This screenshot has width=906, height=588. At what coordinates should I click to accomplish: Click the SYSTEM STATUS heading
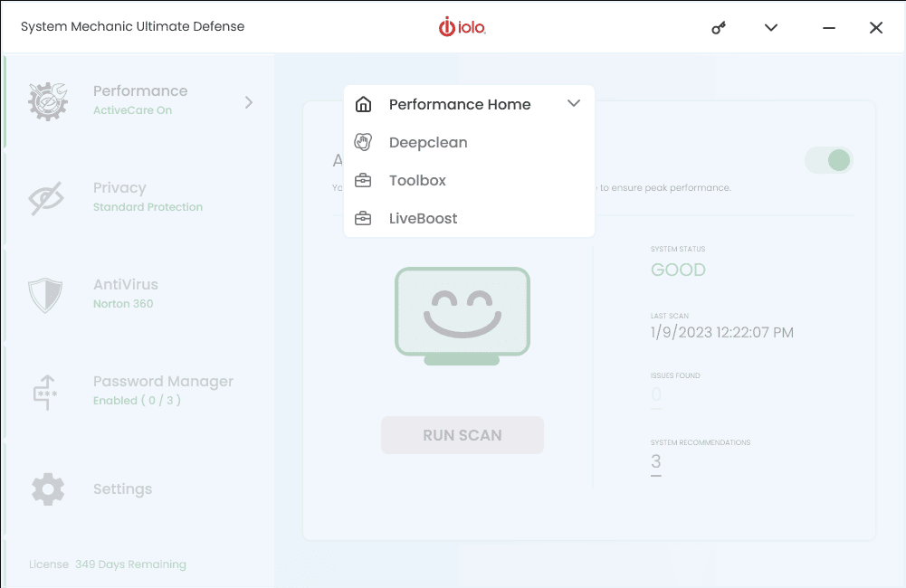(678, 249)
